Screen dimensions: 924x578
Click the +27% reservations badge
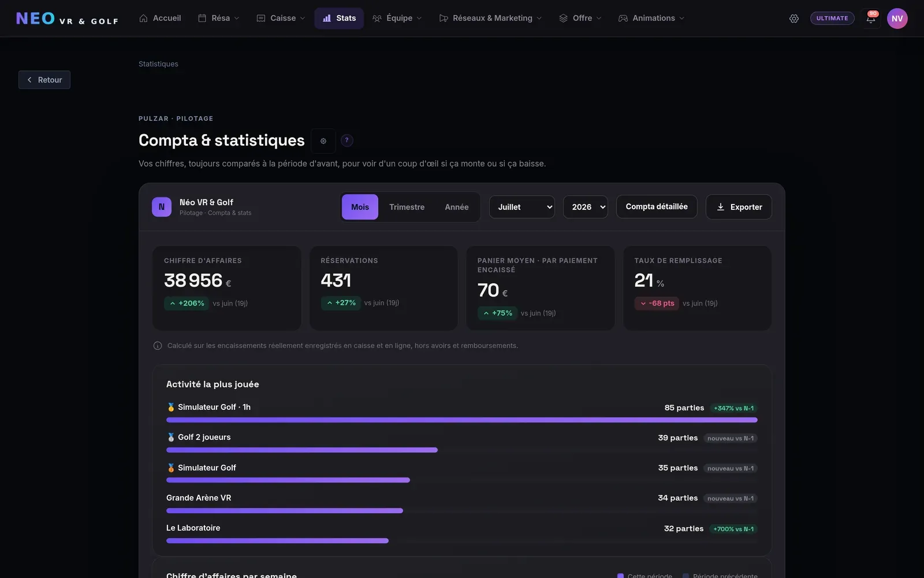tap(341, 303)
